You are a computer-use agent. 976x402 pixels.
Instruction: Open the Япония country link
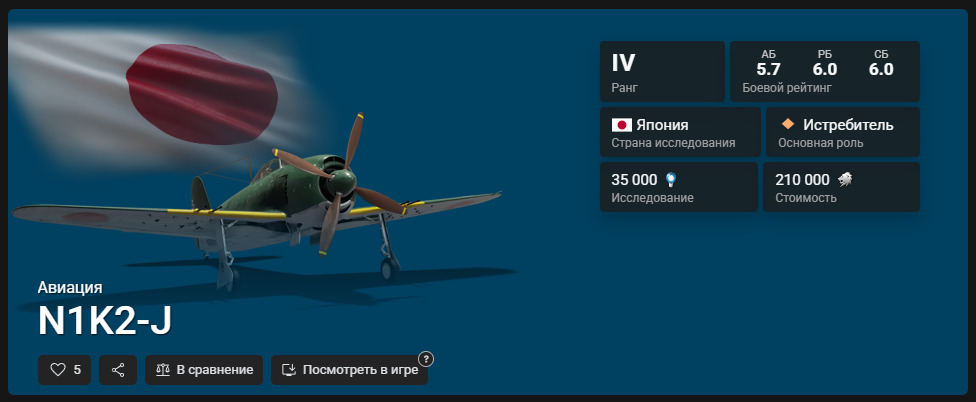click(662, 125)
